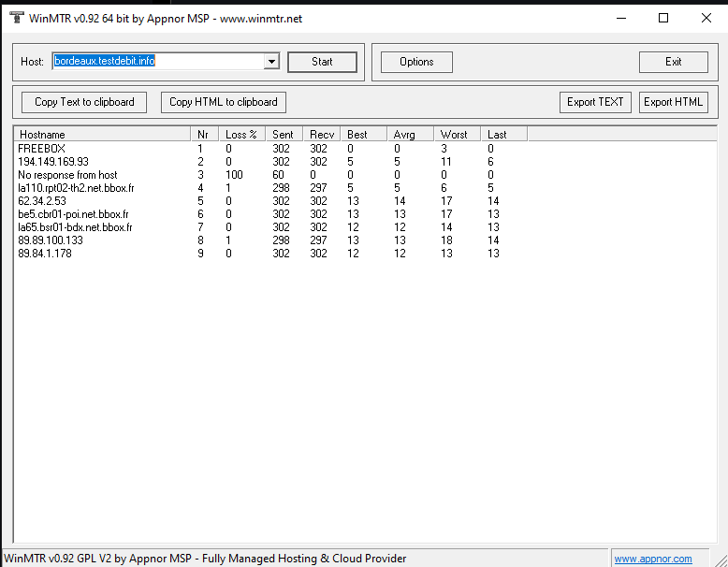Click the Sent value 60

click(278, 175)
